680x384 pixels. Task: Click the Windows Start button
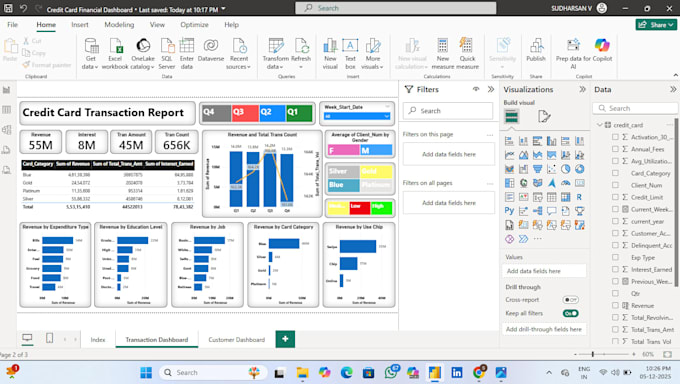[146, 372]
